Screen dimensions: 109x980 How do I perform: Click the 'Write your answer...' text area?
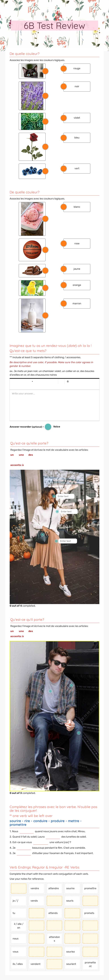tap(54, 405)
